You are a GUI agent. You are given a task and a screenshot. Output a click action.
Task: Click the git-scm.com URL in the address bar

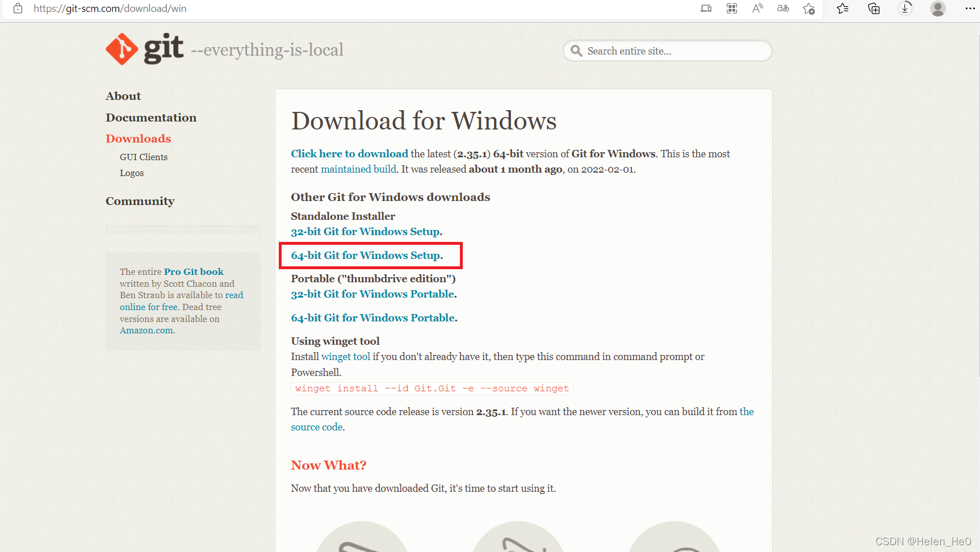pos(110,9)
